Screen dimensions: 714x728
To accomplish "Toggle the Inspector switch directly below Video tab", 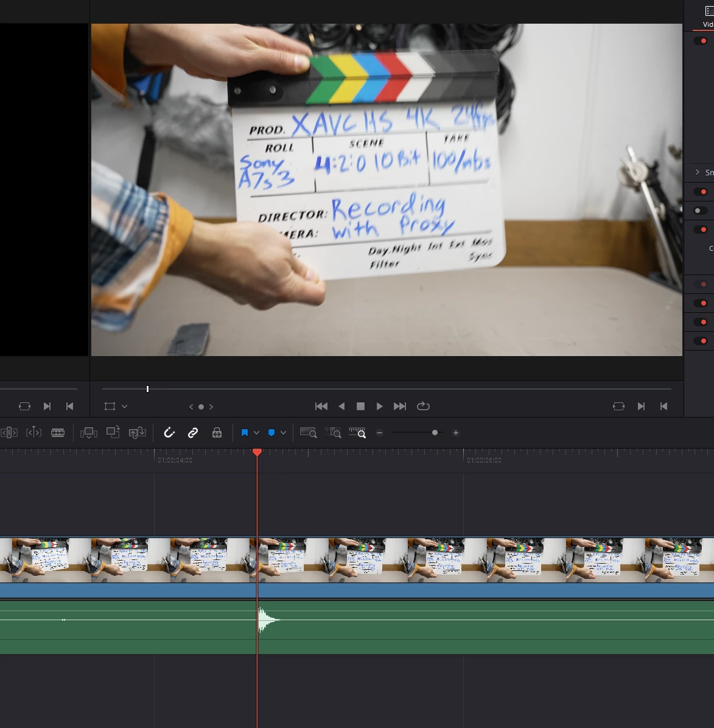I will pos(701,41).
